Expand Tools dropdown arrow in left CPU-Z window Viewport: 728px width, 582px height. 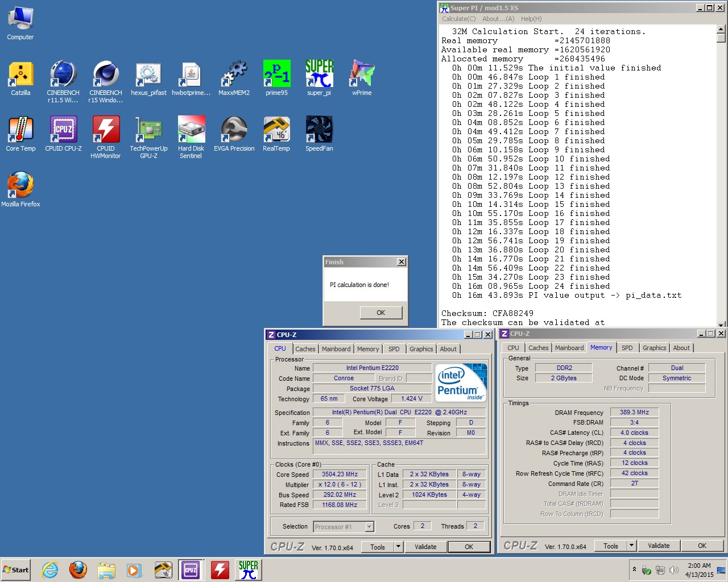point(398,547)
